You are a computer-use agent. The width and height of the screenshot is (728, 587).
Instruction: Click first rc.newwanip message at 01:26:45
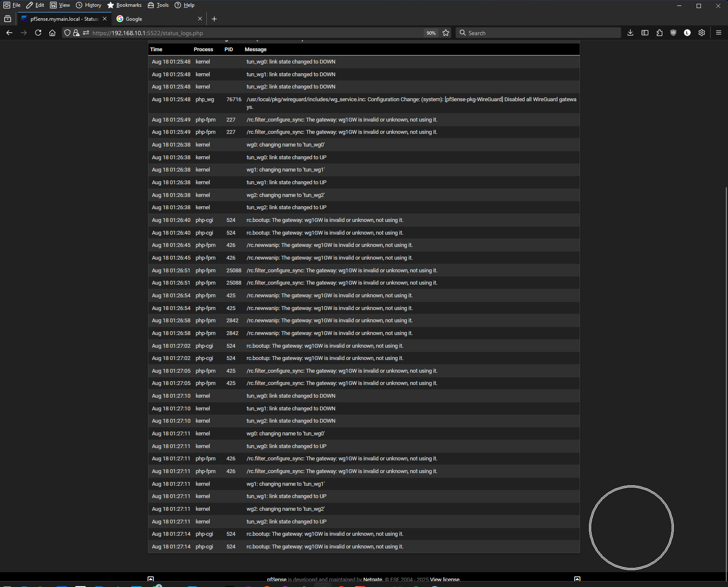pos(330,245)
